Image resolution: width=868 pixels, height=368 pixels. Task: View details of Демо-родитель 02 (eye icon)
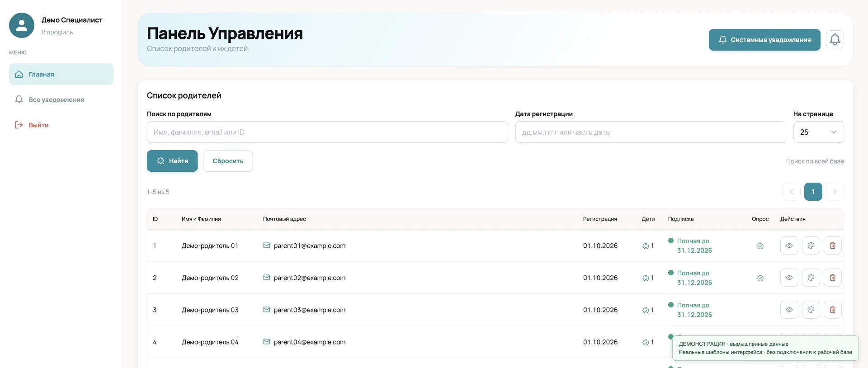point(789,278)
